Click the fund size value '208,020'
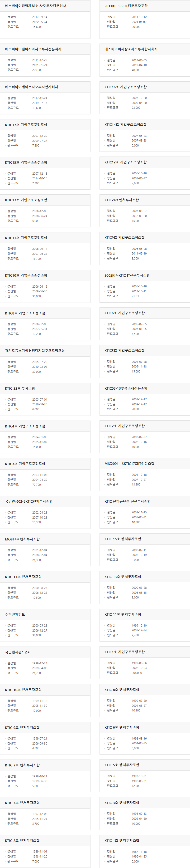This screenshot has width=190, height=868. [x=137, y=672]
